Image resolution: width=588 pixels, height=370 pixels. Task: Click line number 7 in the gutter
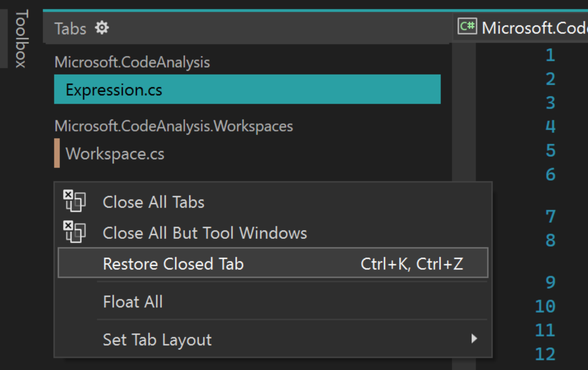[x=550, y=216]
